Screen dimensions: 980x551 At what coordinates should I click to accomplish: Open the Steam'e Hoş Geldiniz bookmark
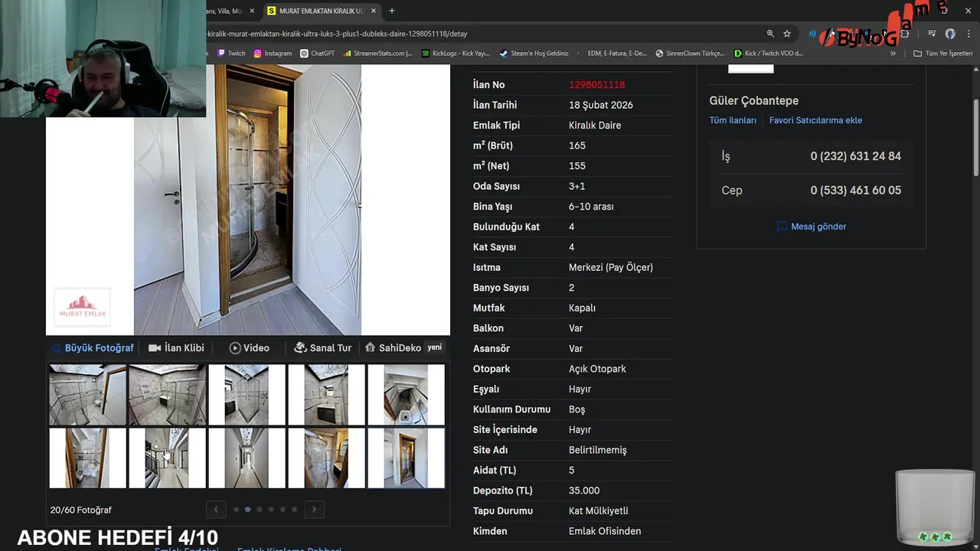point(534,54)
